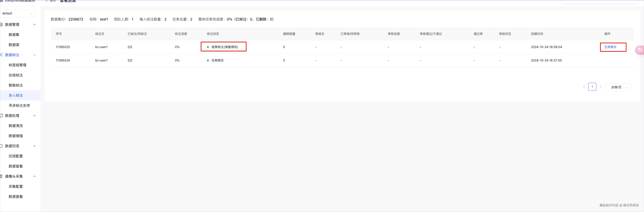Open the 20条/页 page size dropdown
Image resolution: width=644 pixels, height=212 pixels.
tap(618, 87)
